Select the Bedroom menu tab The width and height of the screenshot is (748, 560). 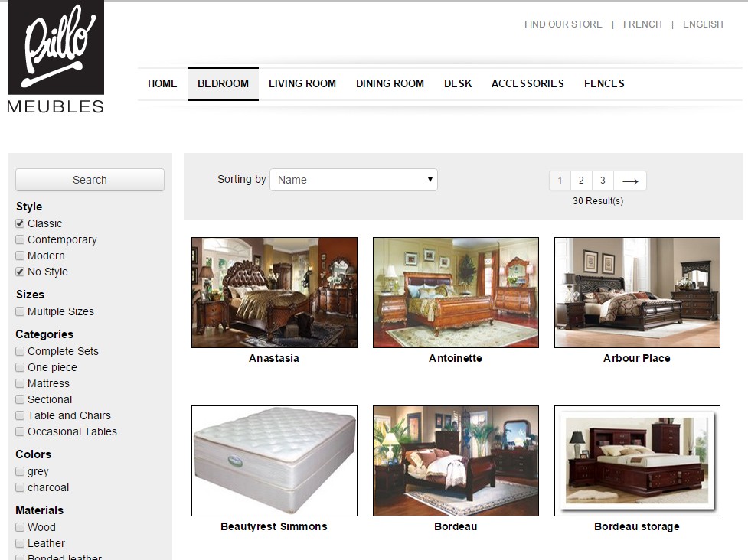click(x=223, y=84)
